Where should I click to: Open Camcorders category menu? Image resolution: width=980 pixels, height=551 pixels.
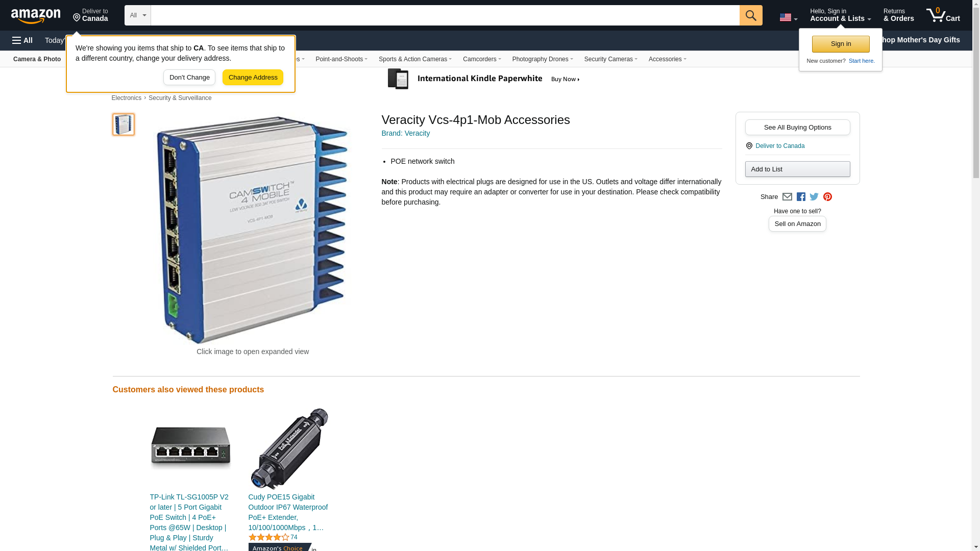click(482, 59)
